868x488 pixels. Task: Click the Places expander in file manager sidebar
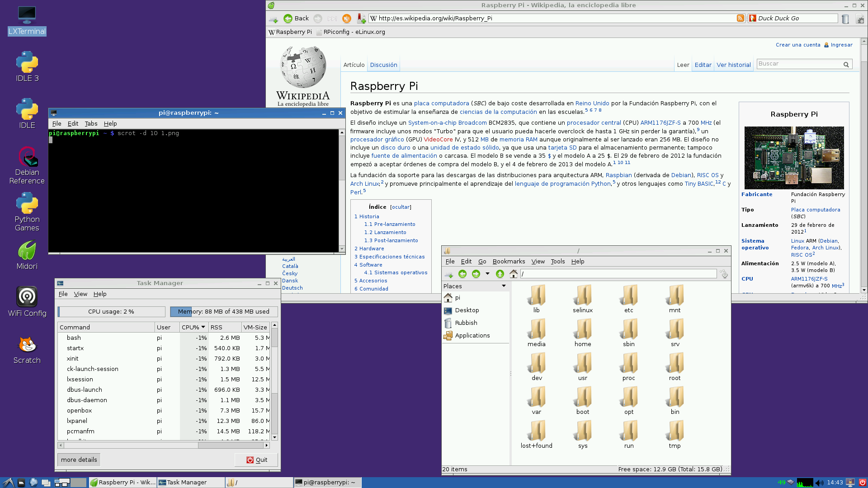coord(503,286)
